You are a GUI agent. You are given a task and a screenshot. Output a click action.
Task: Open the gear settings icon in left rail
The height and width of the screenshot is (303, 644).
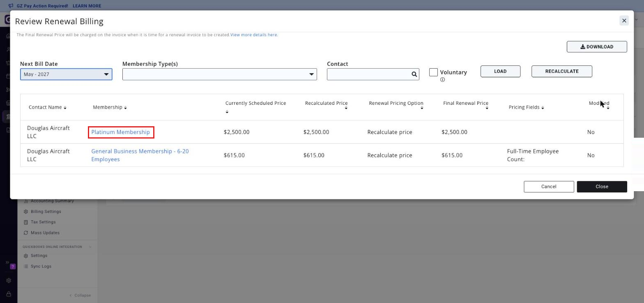(x=9, y=281)
